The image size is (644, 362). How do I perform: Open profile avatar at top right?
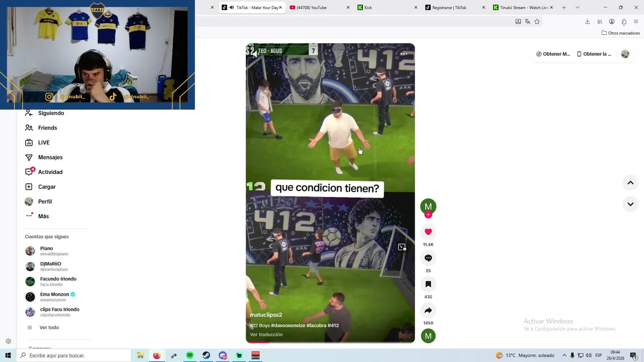pyautogui.click(x=625, y=54)
